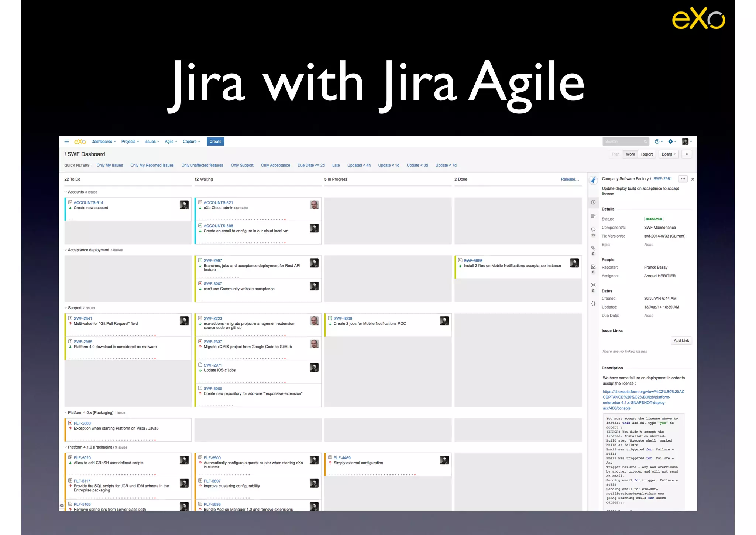Image resolution: width=756 pixels, height=535 pixels.
Task: Show the Capture sessions icon
Action: 593,285
